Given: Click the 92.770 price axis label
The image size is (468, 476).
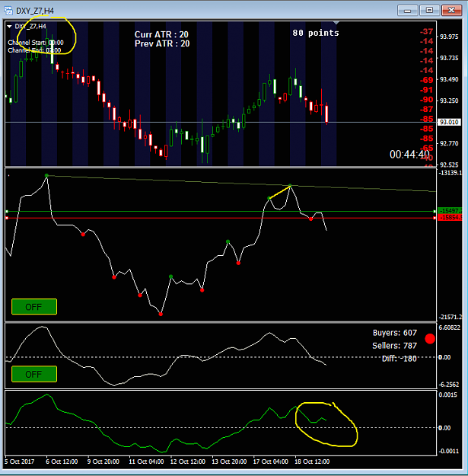Looking at the screenshot, I should point(449,143).
